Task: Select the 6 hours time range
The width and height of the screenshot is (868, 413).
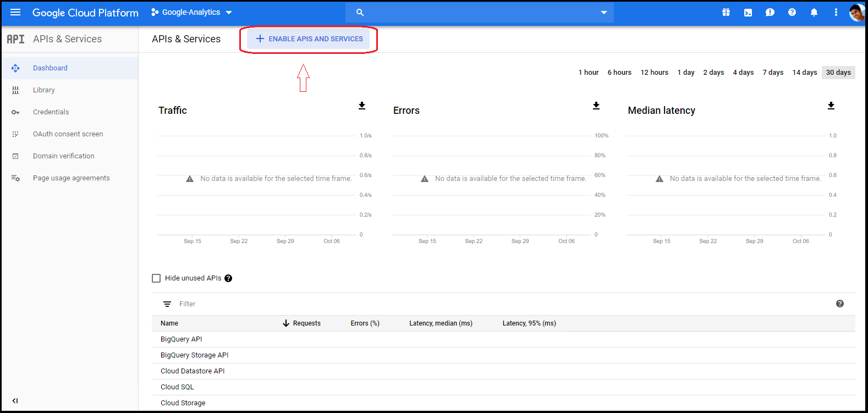Action: coord(619,73)
